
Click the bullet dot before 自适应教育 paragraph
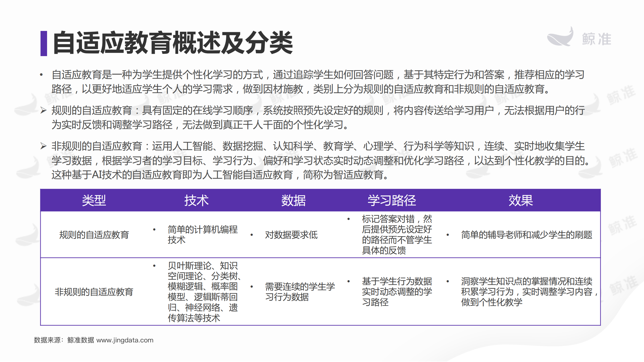(41, 74)
